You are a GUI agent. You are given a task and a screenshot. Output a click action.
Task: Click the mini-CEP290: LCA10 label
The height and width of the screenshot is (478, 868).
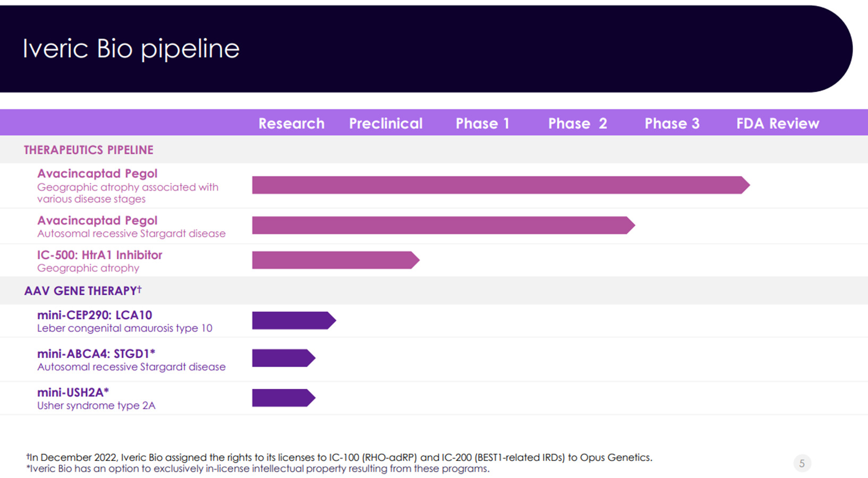[95, 315]
